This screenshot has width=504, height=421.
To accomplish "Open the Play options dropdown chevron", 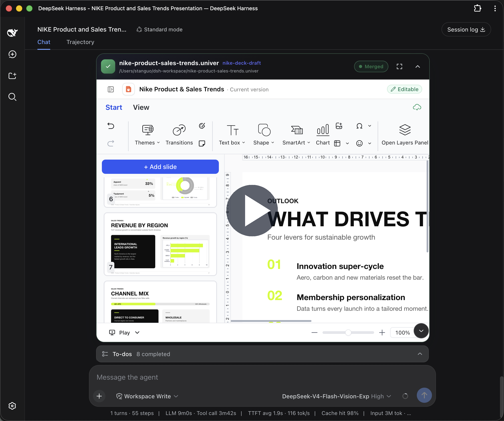I will click(137, 333).
